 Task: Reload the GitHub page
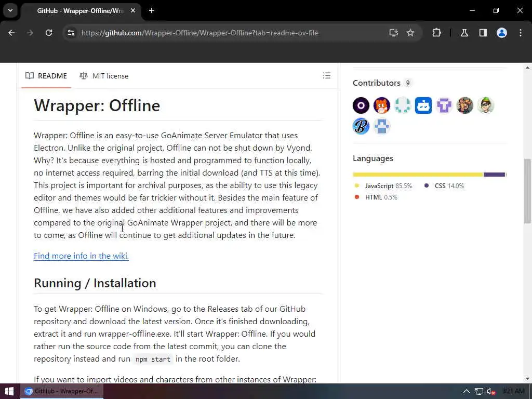pyautogui.click(x=49, y=33)
